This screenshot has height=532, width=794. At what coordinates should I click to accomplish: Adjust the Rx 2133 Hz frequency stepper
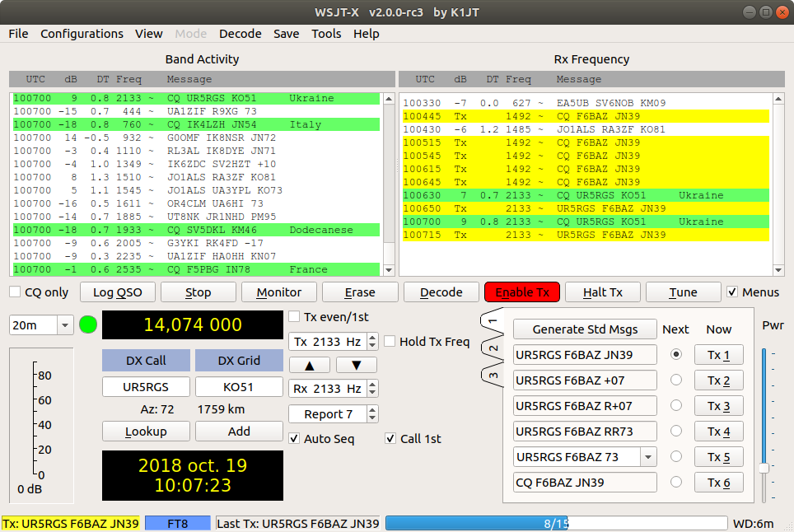tap(372, 389)
